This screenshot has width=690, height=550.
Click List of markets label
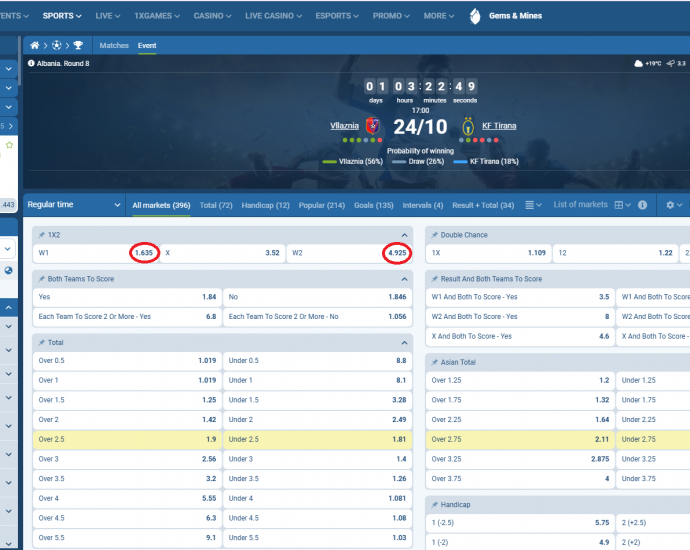tap(580, 204)
